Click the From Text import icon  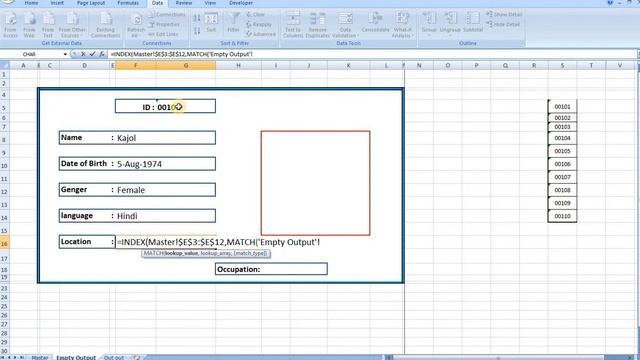coord(48,25)
